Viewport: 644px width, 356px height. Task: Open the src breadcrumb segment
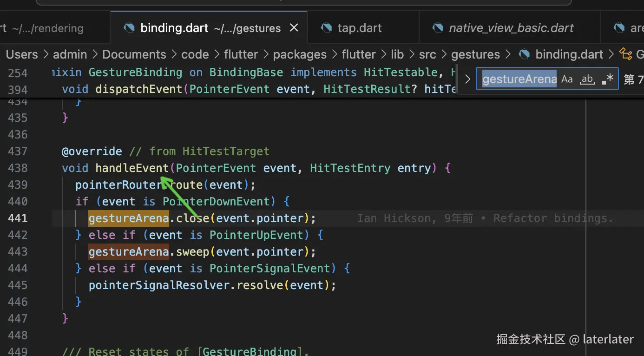(427, 54)
